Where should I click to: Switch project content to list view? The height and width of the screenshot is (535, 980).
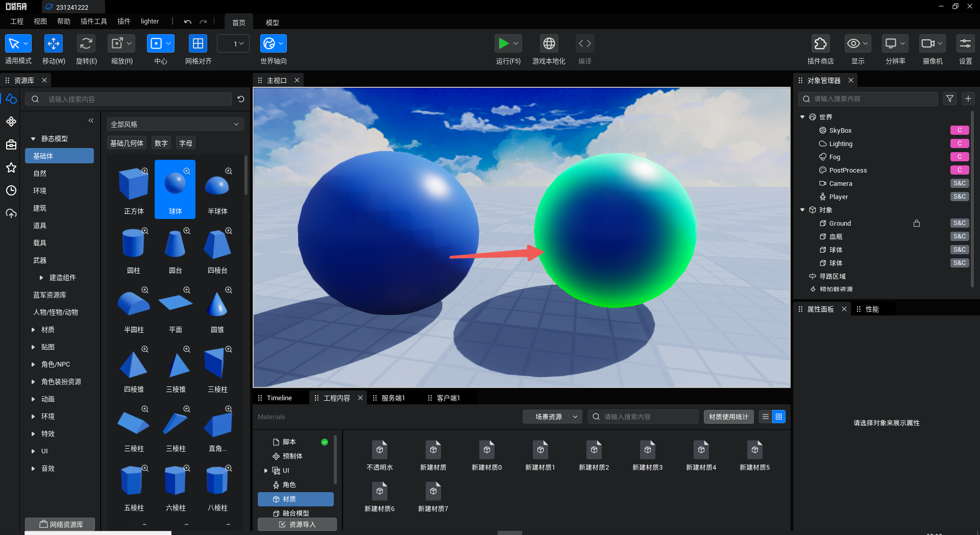pyautogui.click(x=765, y=417)
